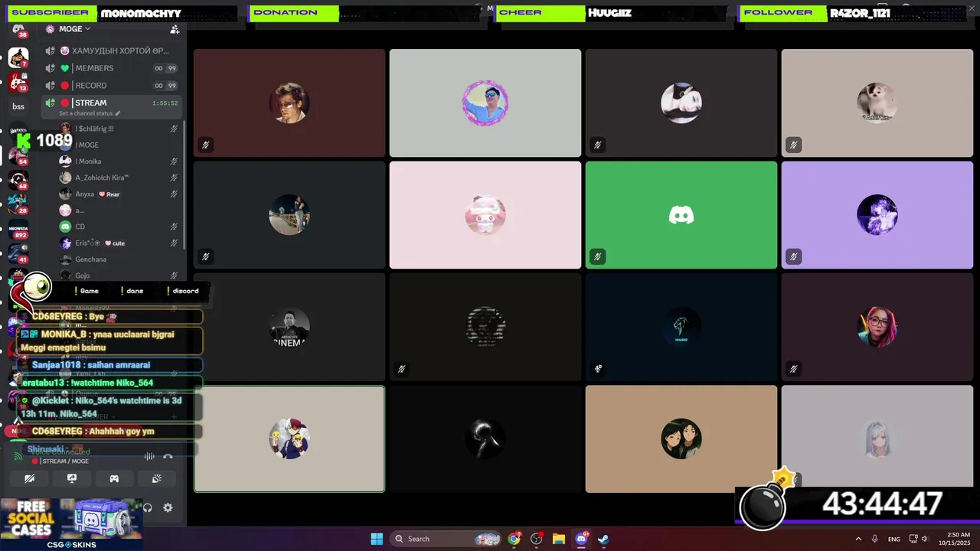
Task: Open the MEMBERS voice channel
Action: [x=111, y=68]
